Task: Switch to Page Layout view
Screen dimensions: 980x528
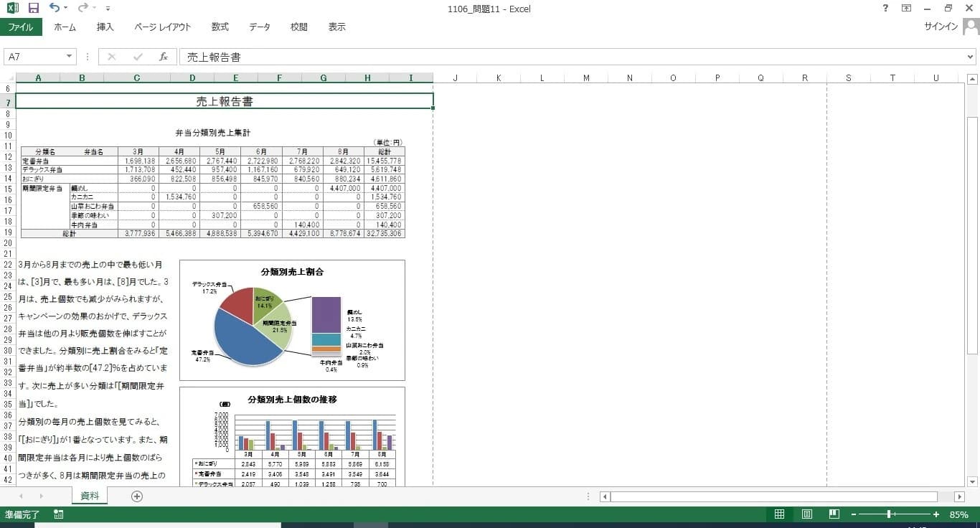Action: point(806,514)
